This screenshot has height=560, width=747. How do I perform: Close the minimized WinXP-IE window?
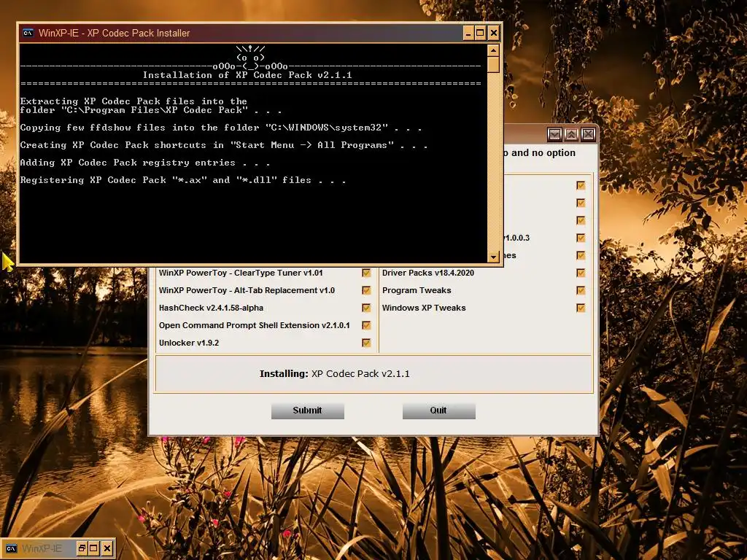point(107,548)
